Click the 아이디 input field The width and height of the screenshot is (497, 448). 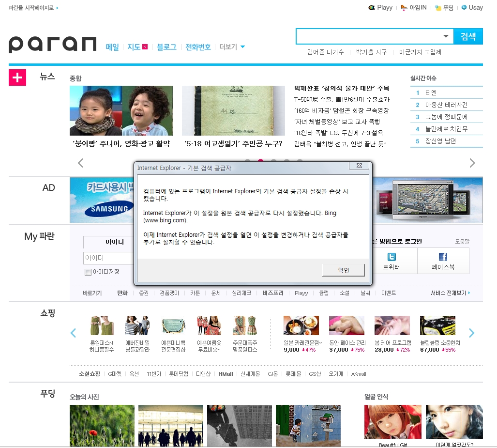pos(108,258)
